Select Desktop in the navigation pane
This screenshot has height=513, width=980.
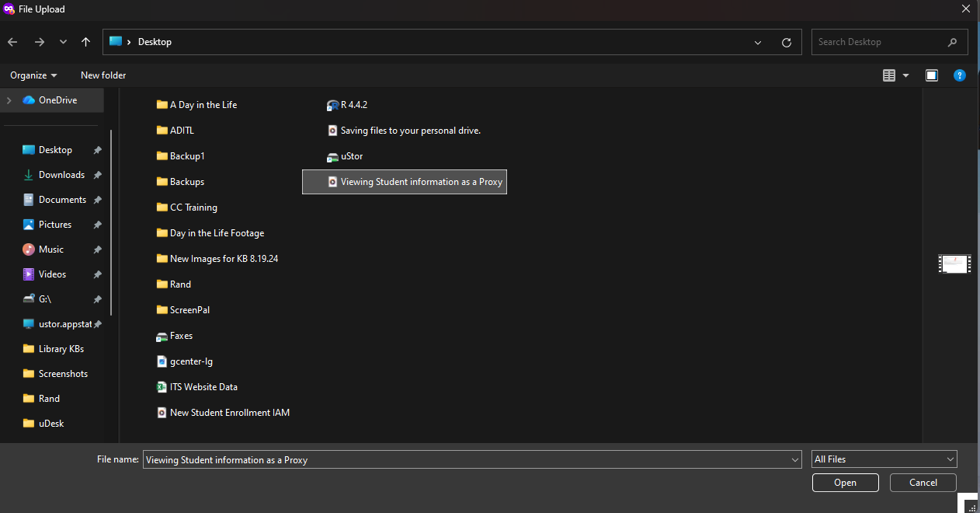54,150
